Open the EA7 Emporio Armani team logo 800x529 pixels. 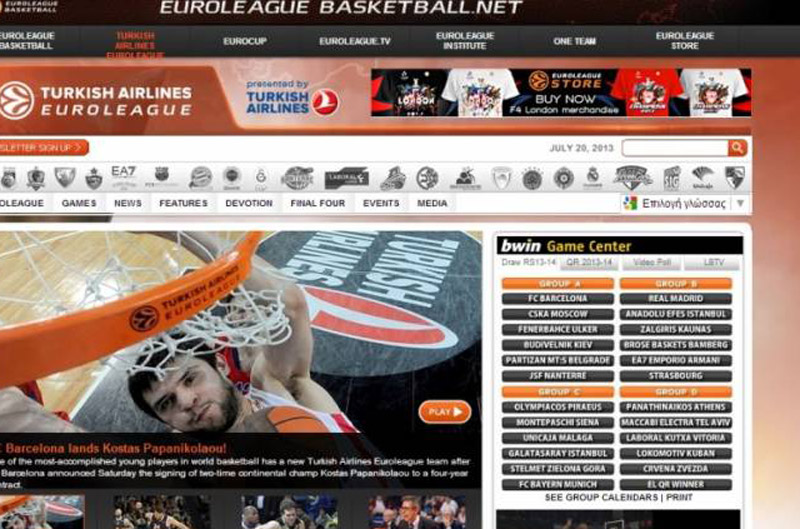[x=123, y=177]
